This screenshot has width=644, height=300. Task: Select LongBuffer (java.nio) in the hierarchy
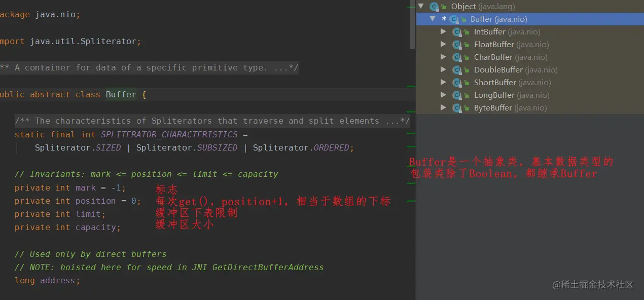(530, 95)
